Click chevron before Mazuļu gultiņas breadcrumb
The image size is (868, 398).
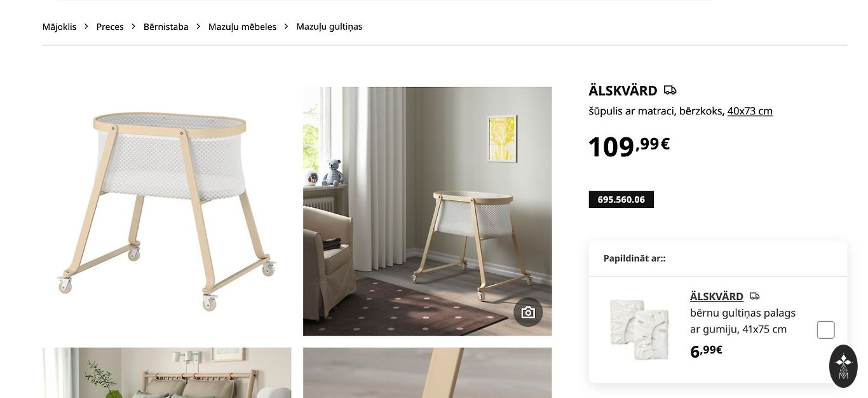coord(287,27)
